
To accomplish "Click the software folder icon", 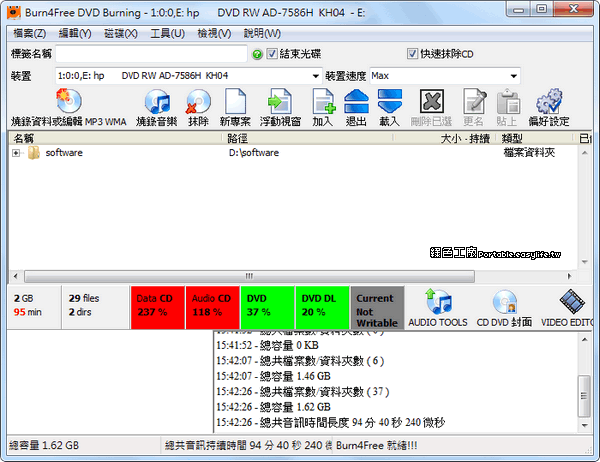I will click(34, 153).
